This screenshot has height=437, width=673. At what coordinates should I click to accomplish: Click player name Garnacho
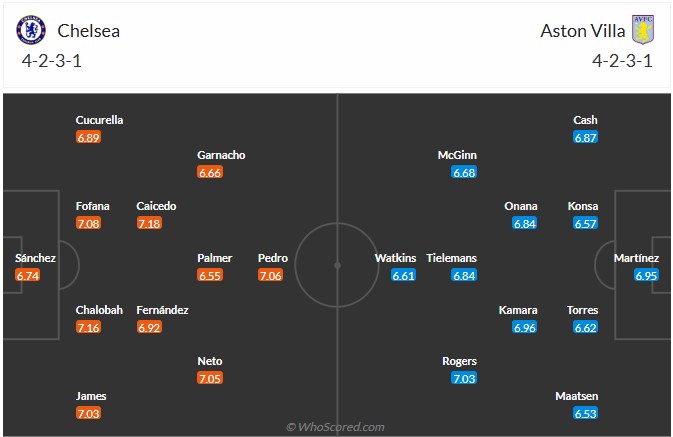[221, 155]
